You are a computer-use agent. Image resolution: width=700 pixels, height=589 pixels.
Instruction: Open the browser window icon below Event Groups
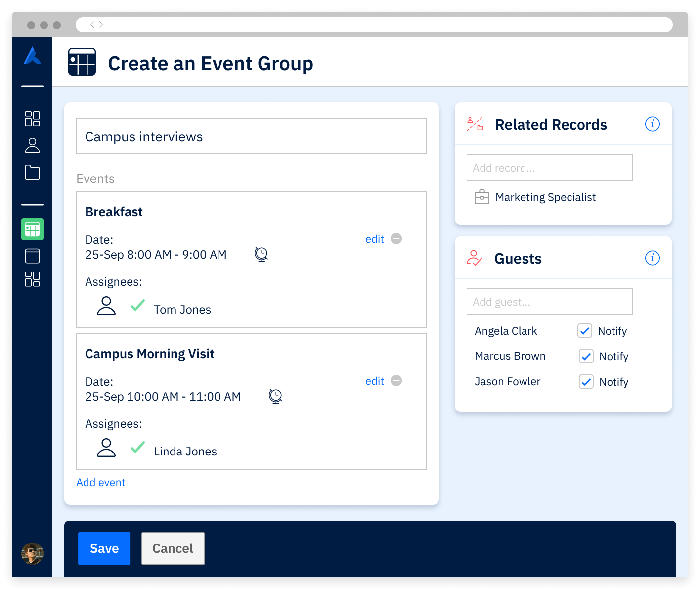click(32, 255)
